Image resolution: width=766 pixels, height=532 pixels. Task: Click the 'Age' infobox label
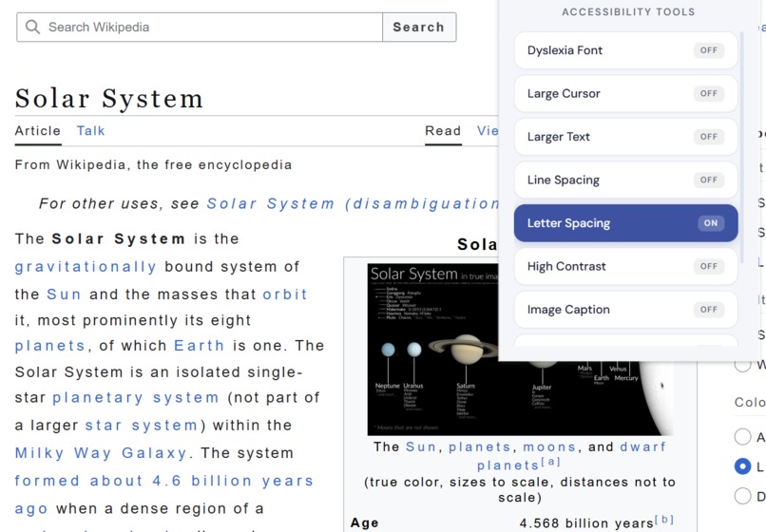pyautogui.click(x=364, y=522)
